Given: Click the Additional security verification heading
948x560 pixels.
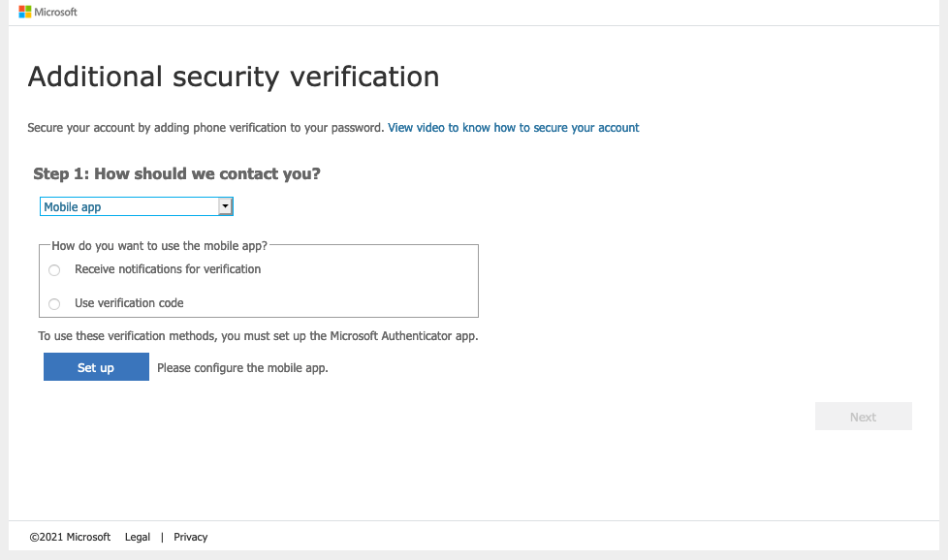Looking at the screenshot, I should click(234, 77).
